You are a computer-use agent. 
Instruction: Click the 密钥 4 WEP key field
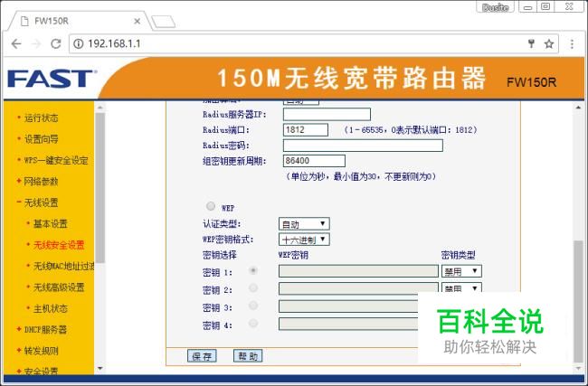pyautogui.click(x=348, y=324)
